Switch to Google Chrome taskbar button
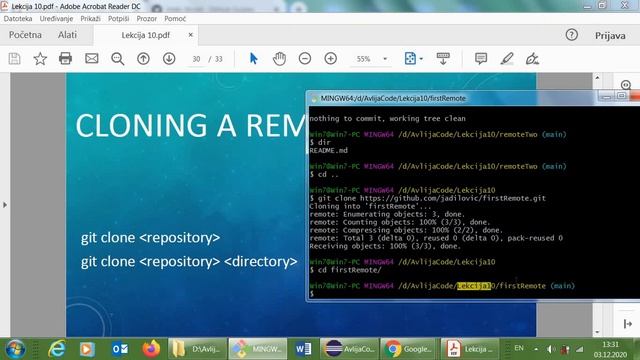 [x=409, y=349]
